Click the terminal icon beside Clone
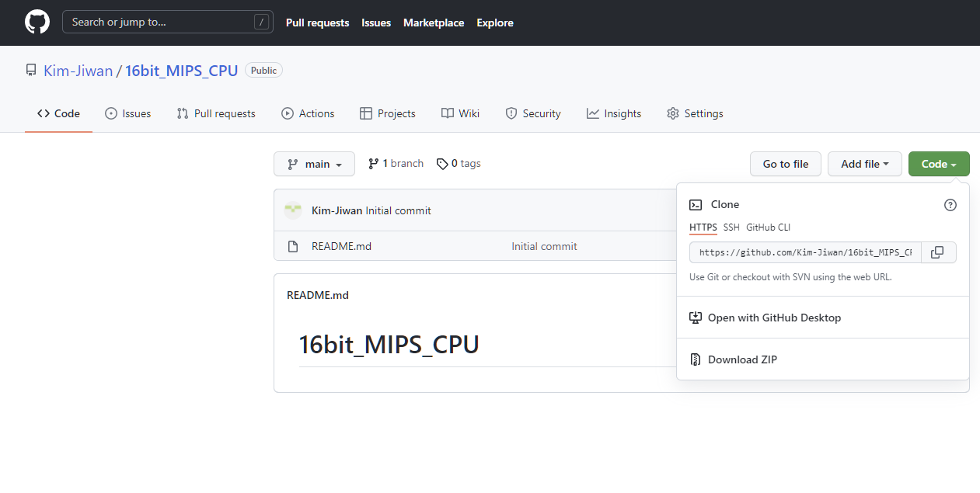 [x=696, y=205]
